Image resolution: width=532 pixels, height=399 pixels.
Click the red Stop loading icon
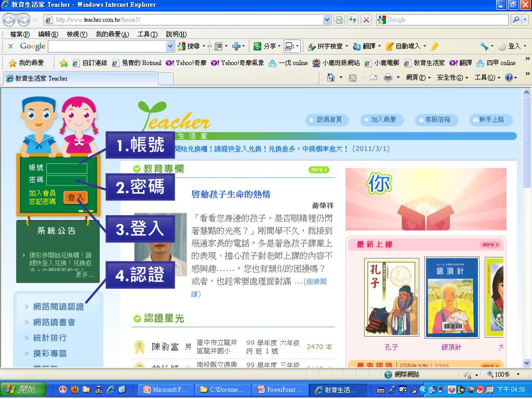click(366, 20)
